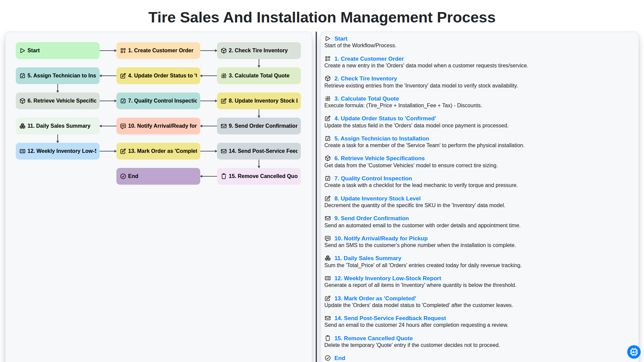The image size is (644, 362).
Task: Open the 8. Update Inventory Stock Level link
Action: point(377,198)
